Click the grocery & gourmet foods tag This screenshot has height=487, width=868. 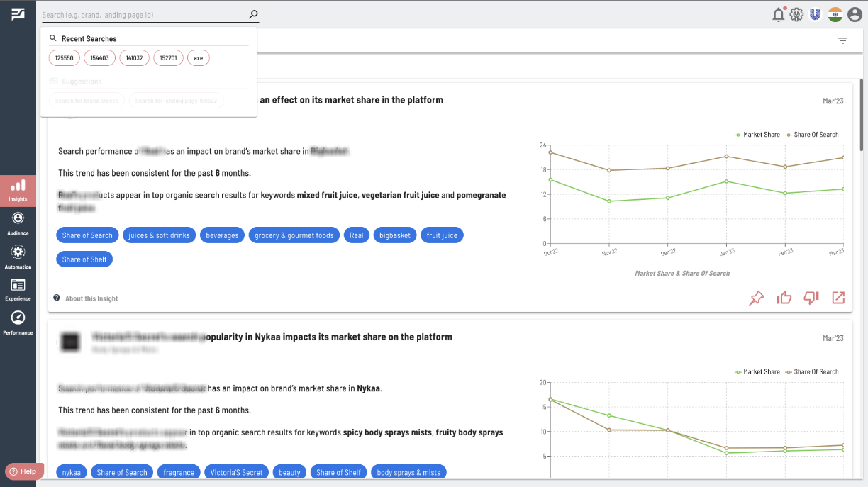click(294, 235)
